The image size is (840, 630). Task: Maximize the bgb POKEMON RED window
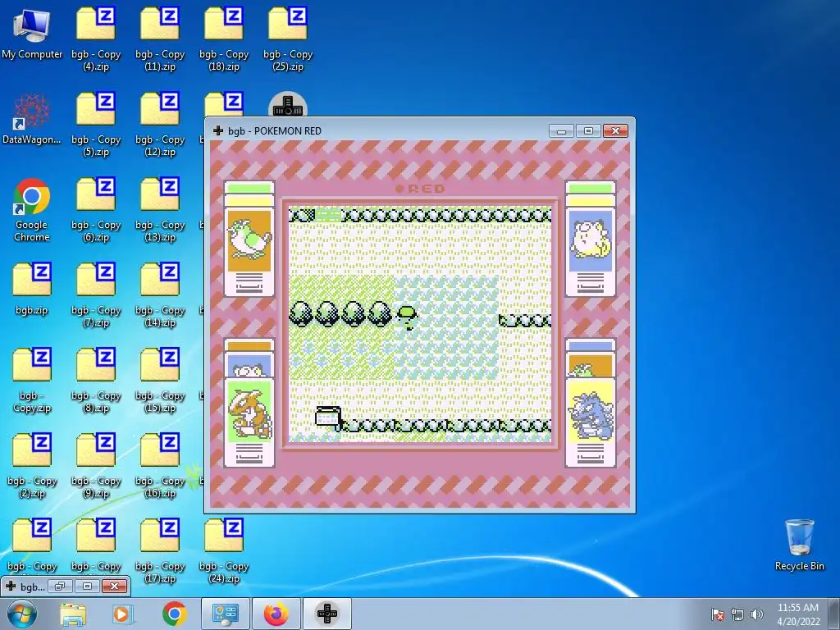(588, 131)
